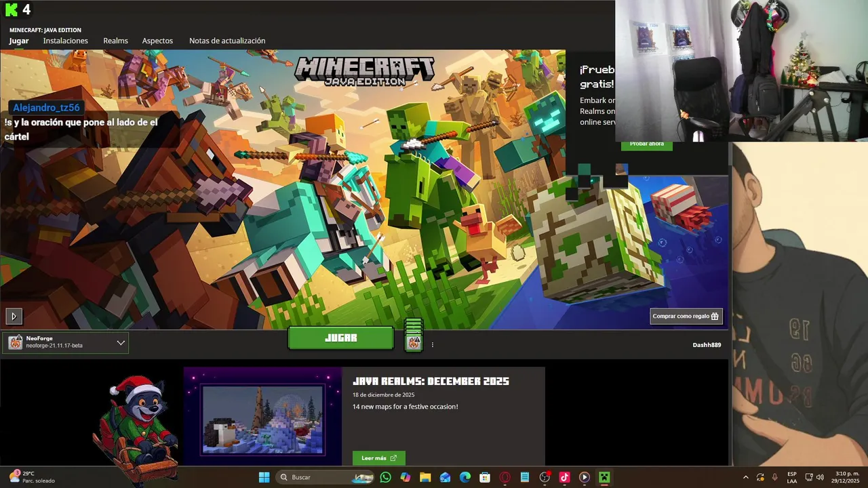The height and width of the screenshot is (488, 868).
Task: Click the sync status tray icon
Action: point(760,477)
